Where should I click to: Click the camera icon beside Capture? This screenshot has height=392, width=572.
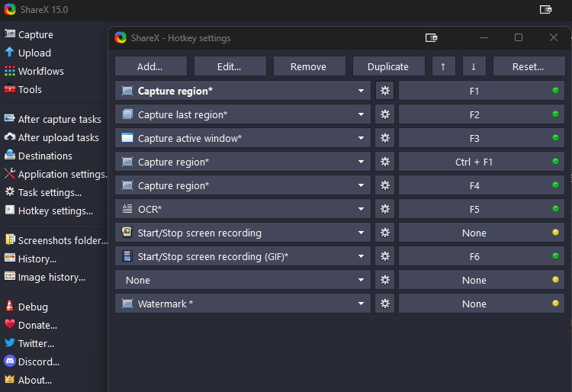click(x=10, y=34)
